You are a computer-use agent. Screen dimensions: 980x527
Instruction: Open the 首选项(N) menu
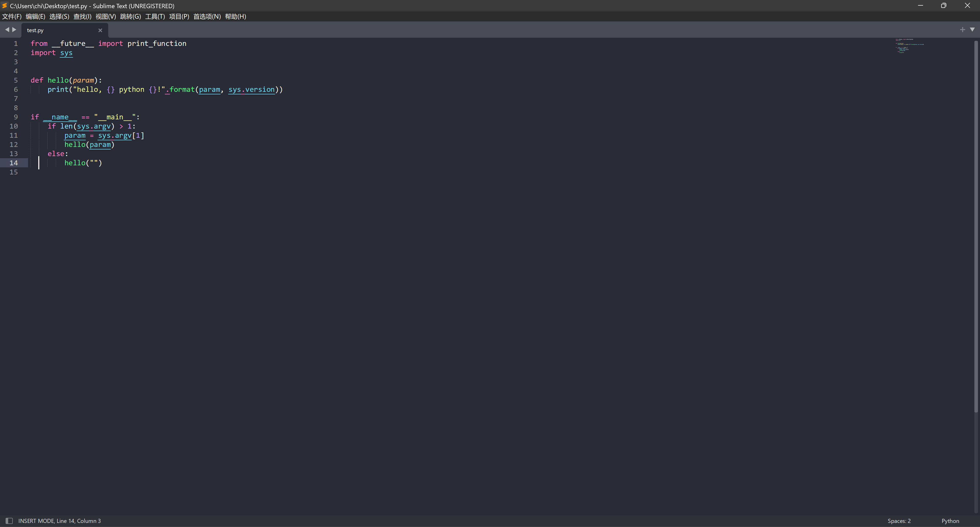point(206,16)
